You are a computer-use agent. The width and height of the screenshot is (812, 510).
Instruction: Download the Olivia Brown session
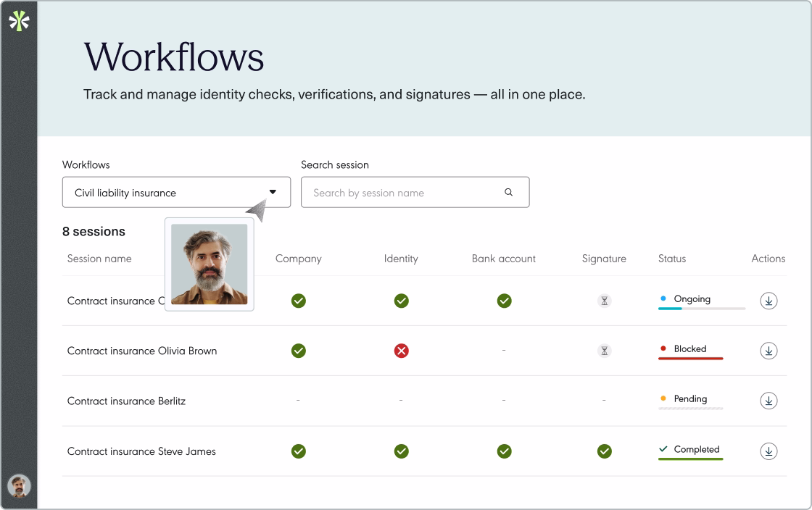(x=768, y=351)
